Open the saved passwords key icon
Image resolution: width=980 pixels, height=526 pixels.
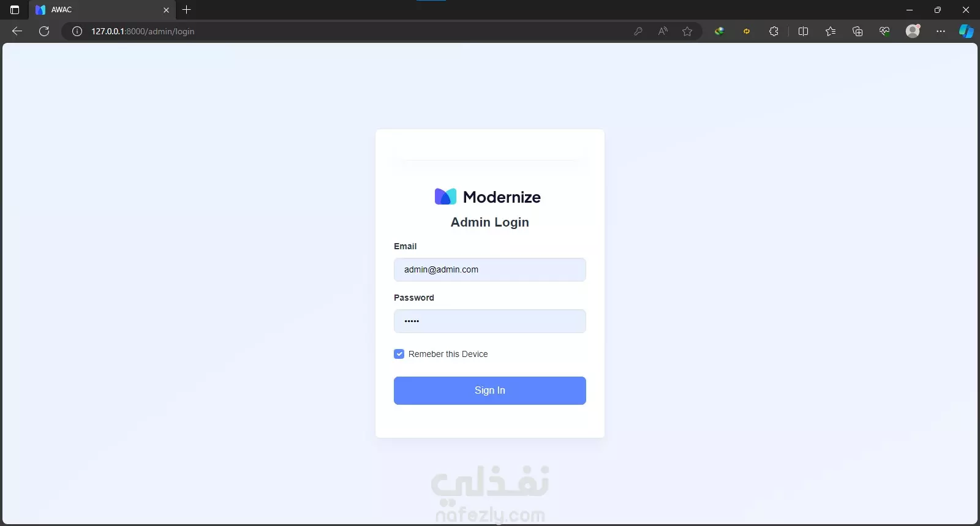pyautogui.click(x=638, y=31)
